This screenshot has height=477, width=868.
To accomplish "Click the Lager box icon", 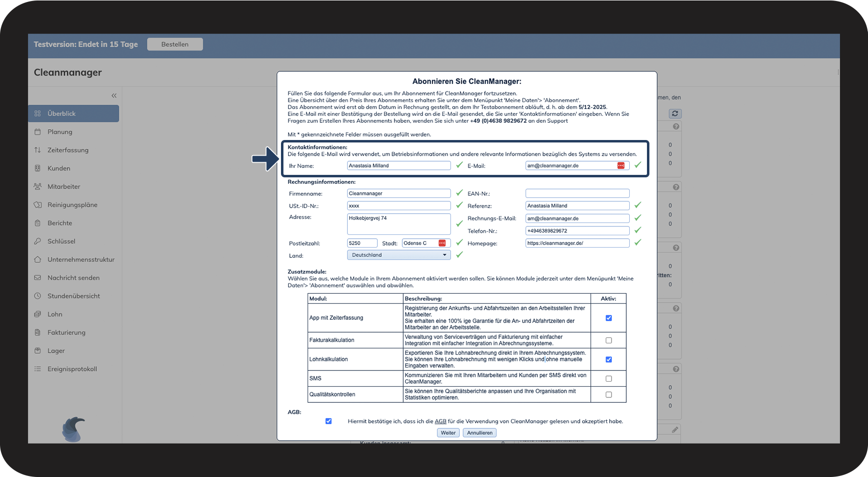I will pos(37,351).
